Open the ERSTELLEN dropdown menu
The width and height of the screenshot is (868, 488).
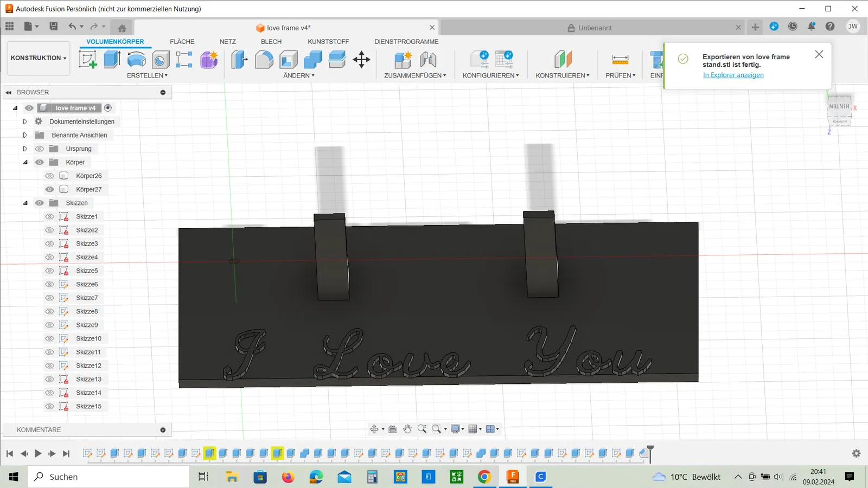[147, 75]
